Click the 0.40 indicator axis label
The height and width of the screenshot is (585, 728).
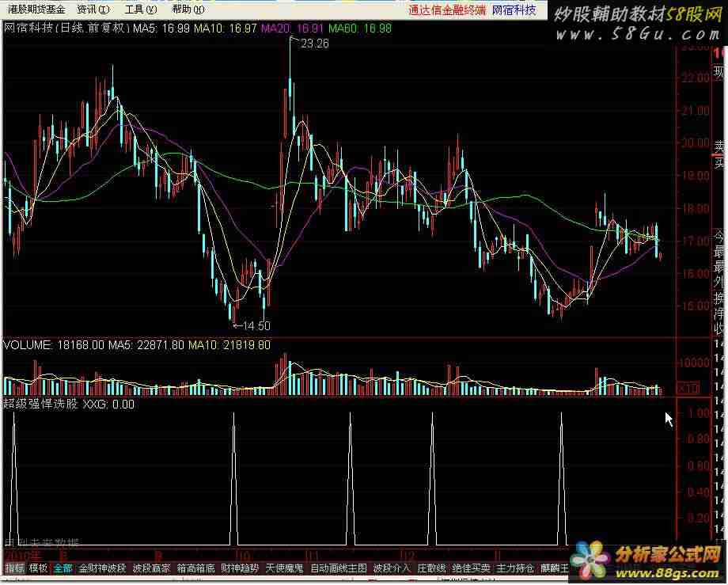click(x=698, y=492)
